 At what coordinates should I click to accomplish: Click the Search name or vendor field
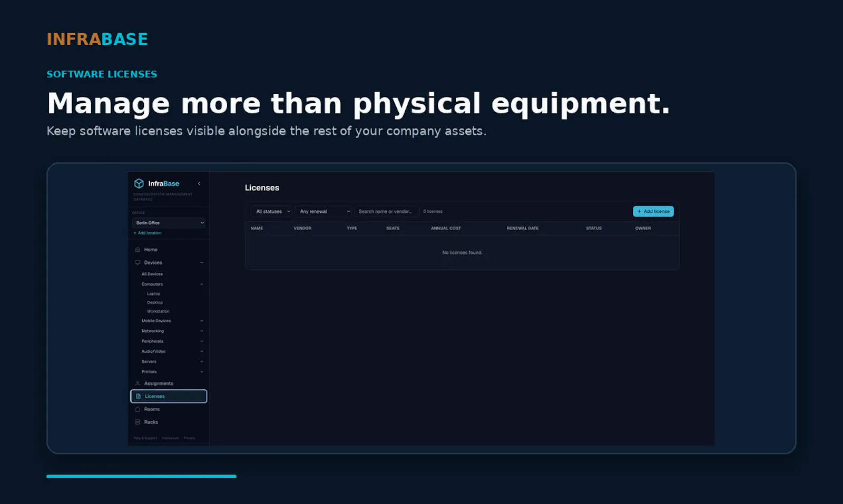(x=387, y=211)
